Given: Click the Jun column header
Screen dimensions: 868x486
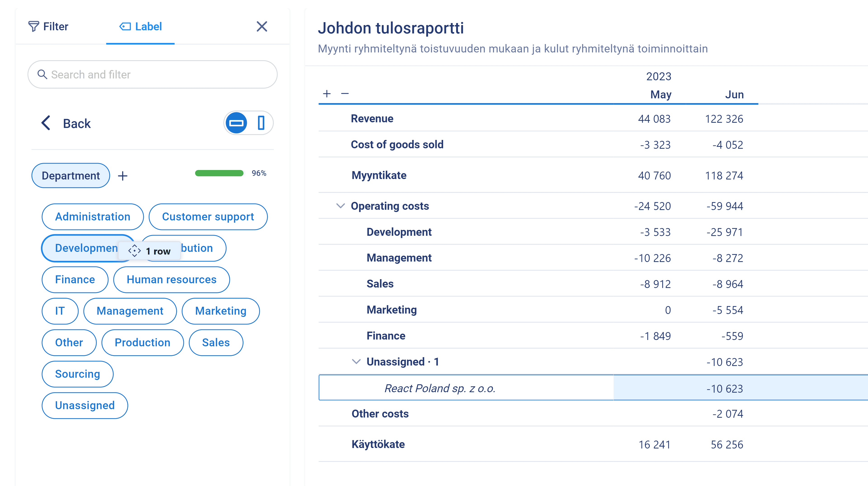Looking at the screenshot, I should click(735, 94).
